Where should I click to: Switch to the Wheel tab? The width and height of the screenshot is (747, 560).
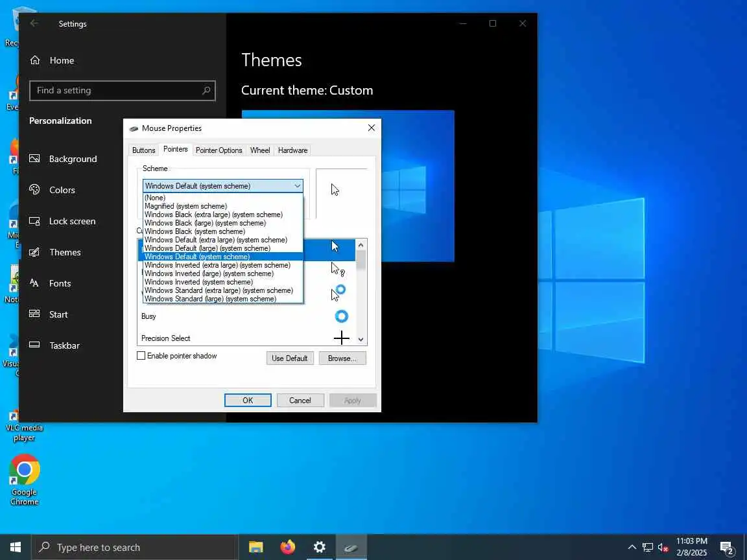[260, 150]
